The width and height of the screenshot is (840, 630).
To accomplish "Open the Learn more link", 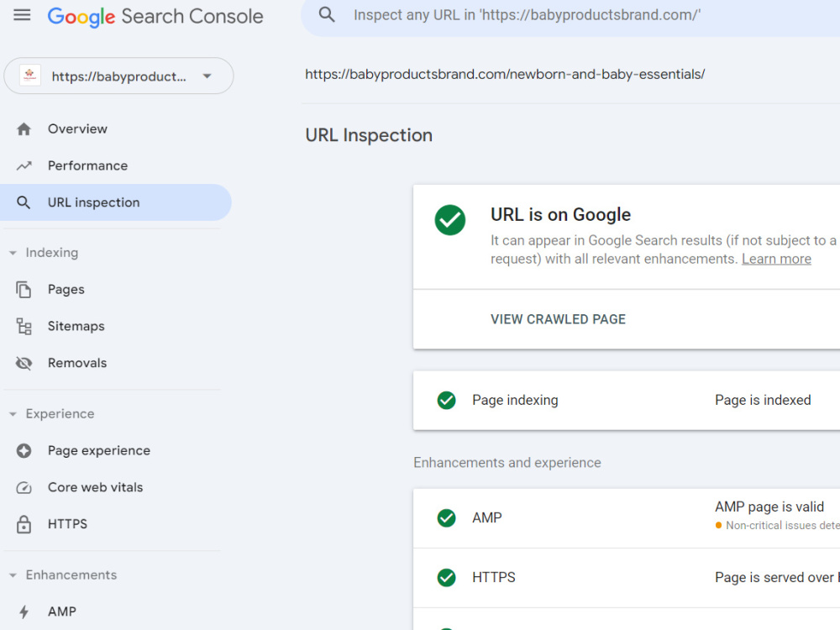I will (x=776, y=260).
